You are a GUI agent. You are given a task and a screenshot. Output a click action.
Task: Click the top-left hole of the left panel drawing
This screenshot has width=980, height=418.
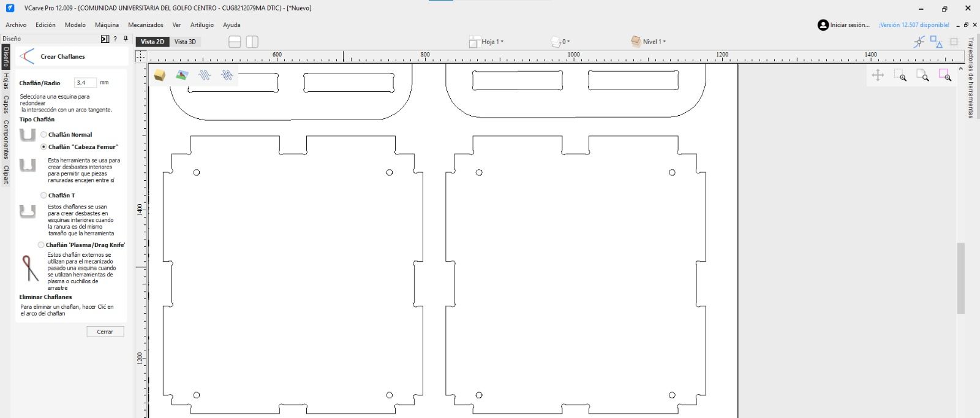197,172
